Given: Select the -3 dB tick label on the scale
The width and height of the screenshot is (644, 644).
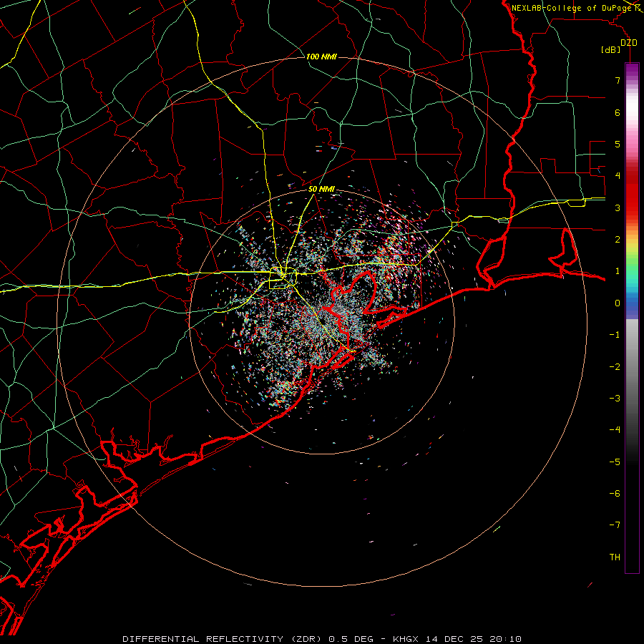Looking at the screenshot, I should [615, 399].
